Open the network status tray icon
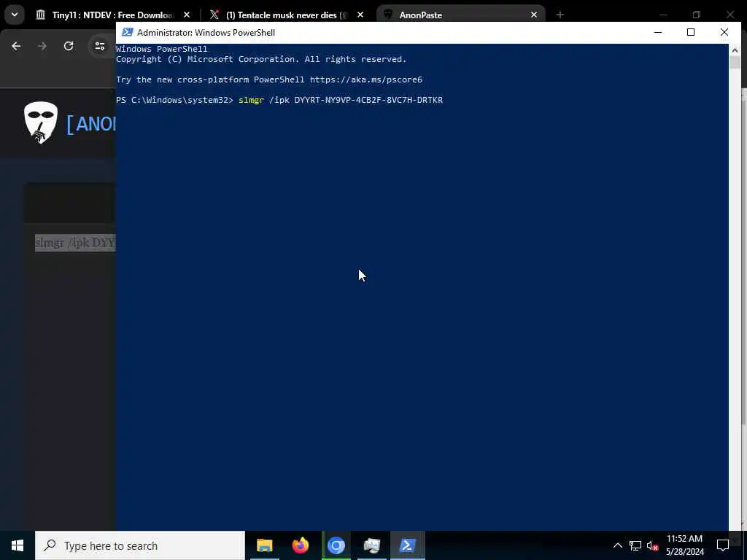The width and height of the screenshot is (747, 560). tap(635, 545)
